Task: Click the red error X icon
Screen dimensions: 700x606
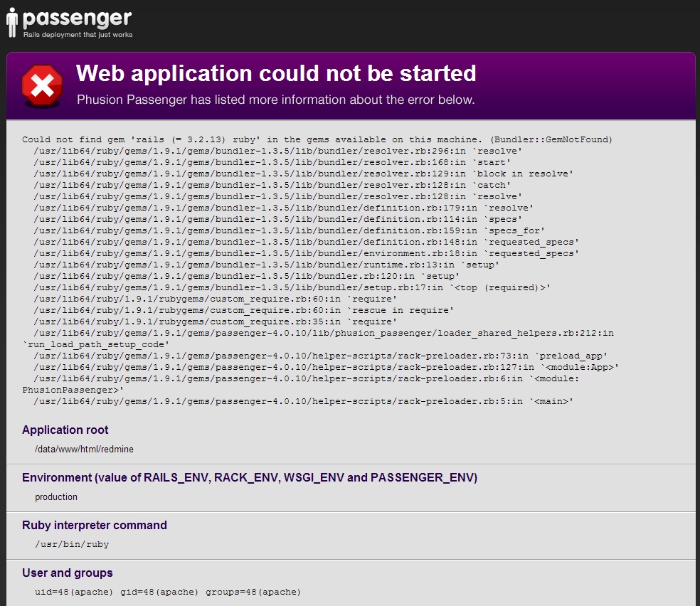Action: (x=43, y=85)
